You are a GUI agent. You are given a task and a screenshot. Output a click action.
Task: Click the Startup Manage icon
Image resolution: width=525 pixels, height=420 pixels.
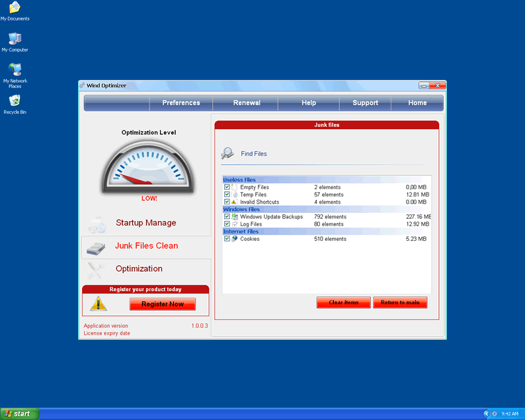point(97,224)
